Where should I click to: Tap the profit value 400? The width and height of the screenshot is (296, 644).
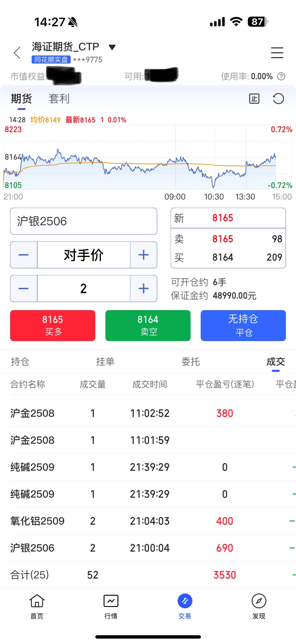pos(225,521)
